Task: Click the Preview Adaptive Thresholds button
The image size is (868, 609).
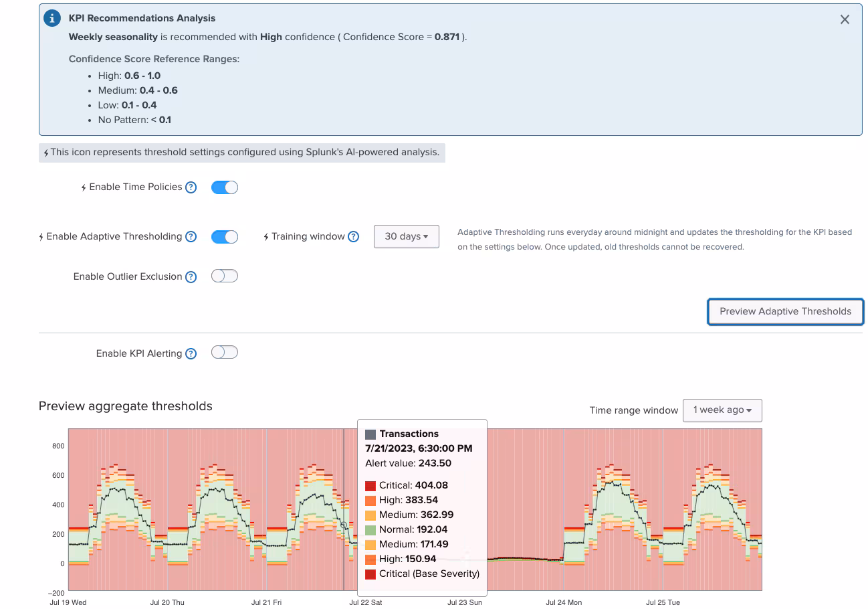Action: click(785, 311)
